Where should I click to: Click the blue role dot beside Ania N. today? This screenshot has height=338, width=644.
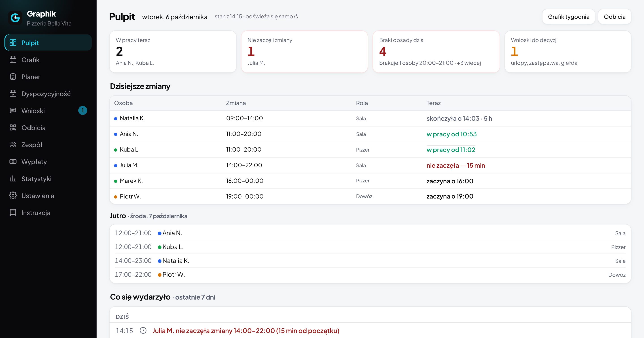(x=116, y=134)
